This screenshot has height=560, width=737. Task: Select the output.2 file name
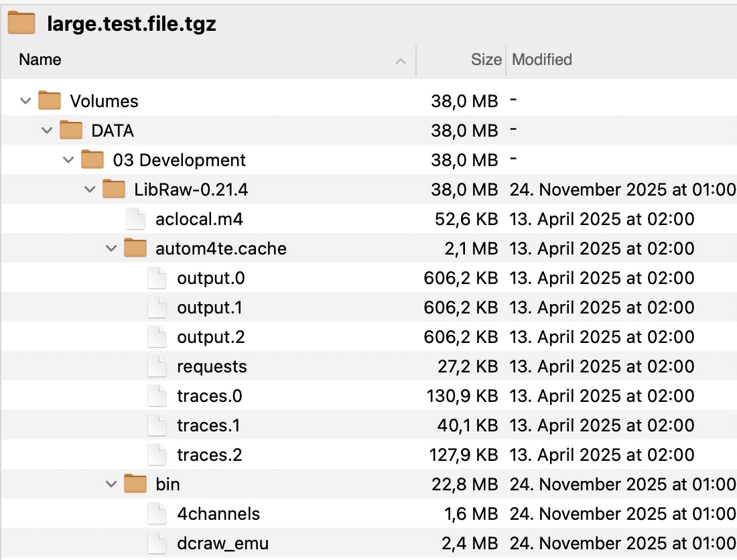click(211, 338)
